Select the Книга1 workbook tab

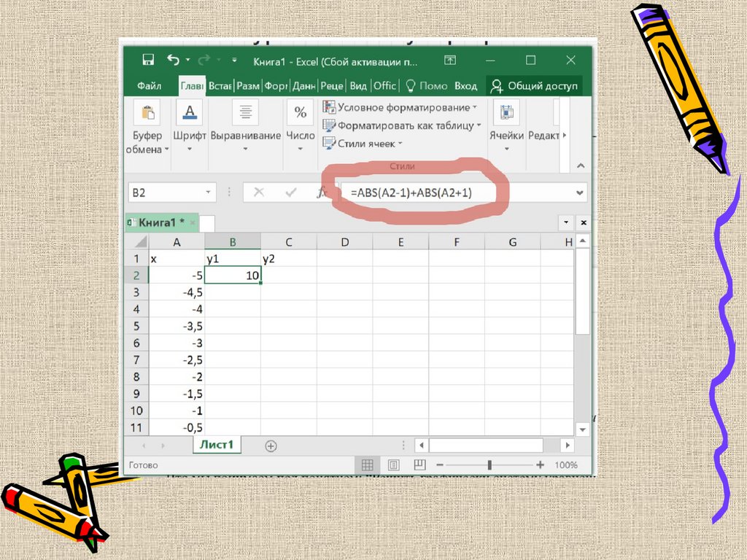coord(161,222)
